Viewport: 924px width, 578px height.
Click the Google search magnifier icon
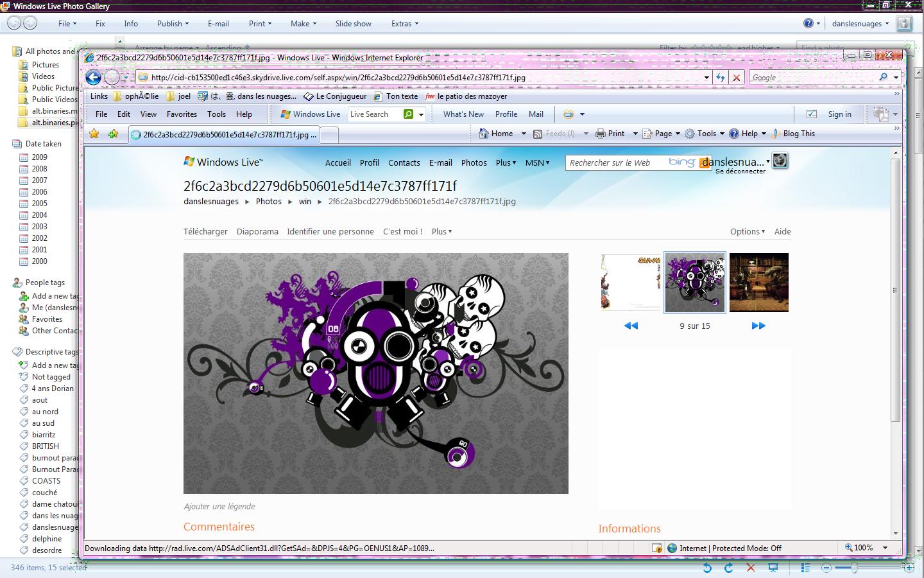tap(884, 77)
